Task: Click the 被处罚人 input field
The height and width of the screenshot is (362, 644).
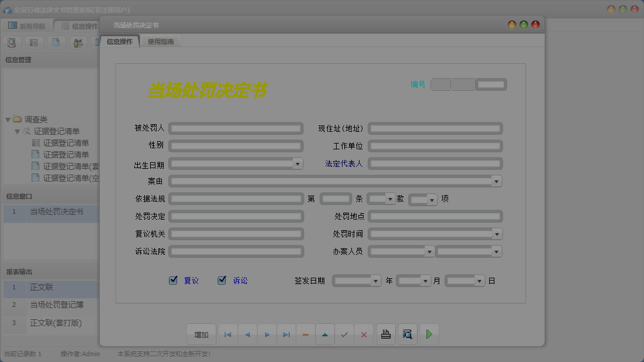Action: click(x=235, y=128)
